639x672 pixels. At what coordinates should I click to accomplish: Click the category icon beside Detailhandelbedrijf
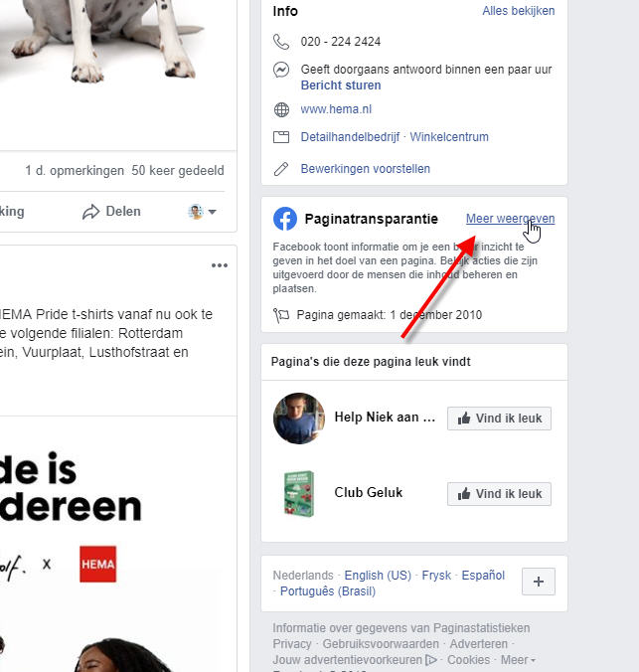(x=281, y=137)
